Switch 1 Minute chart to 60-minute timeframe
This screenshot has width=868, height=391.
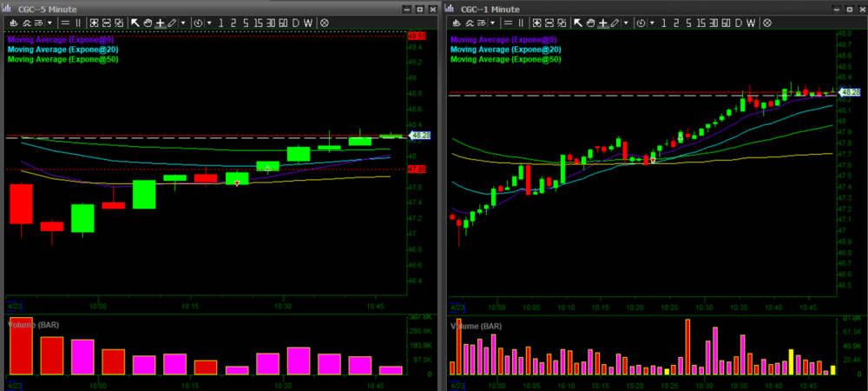726,23
